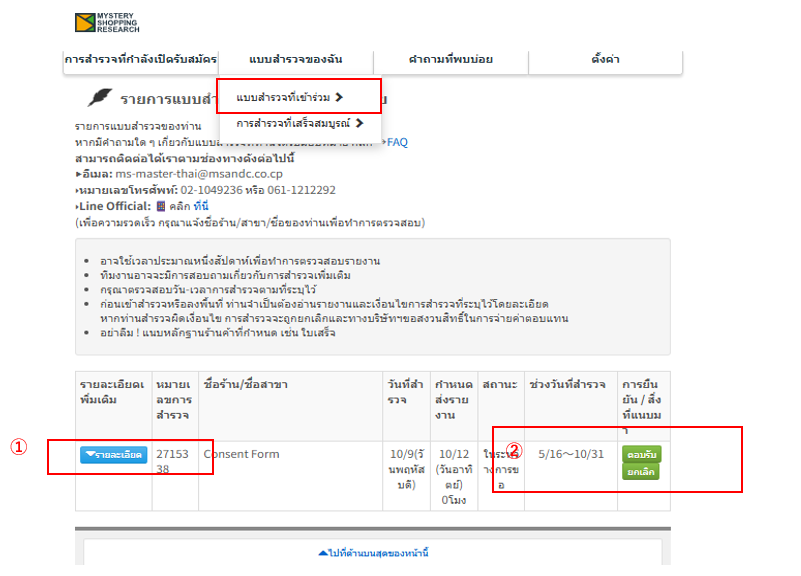This screenshot has height=576, width=801.
Task: Click chevron beside การสำรวจที่เสร็จสมบูรณ์
Action: tap(360, 123)
